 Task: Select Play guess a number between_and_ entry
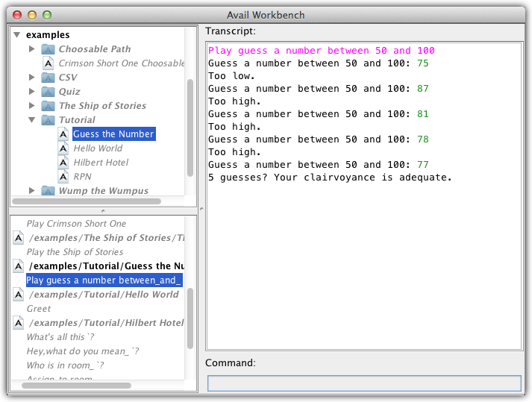click(x=104, y=280)
